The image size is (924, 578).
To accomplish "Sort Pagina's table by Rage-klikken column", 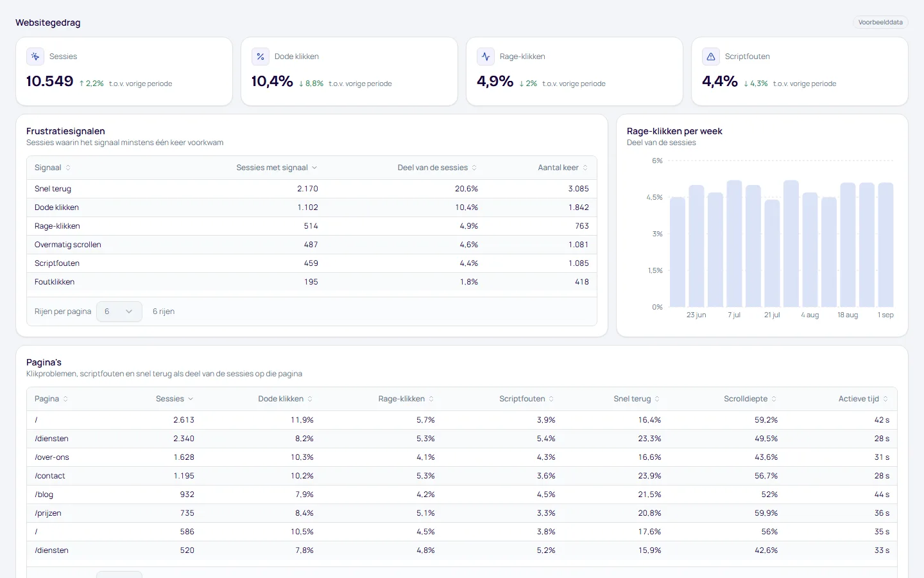I will 406,399.
